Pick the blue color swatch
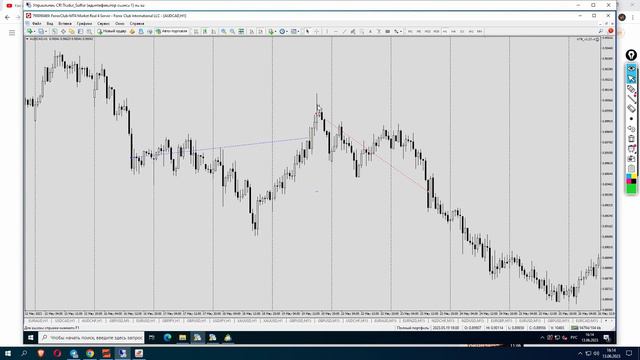Screen dimensions: 640x360 tap(629, 176)
